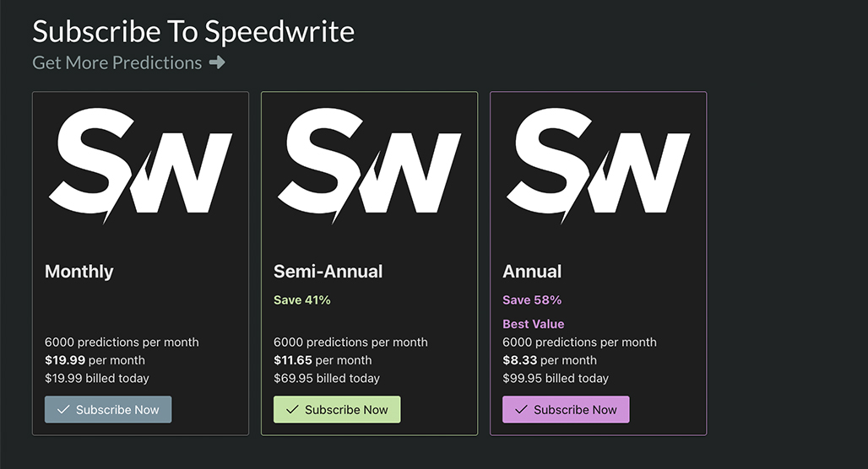Open the Get More Predictions link

point(128,62)
